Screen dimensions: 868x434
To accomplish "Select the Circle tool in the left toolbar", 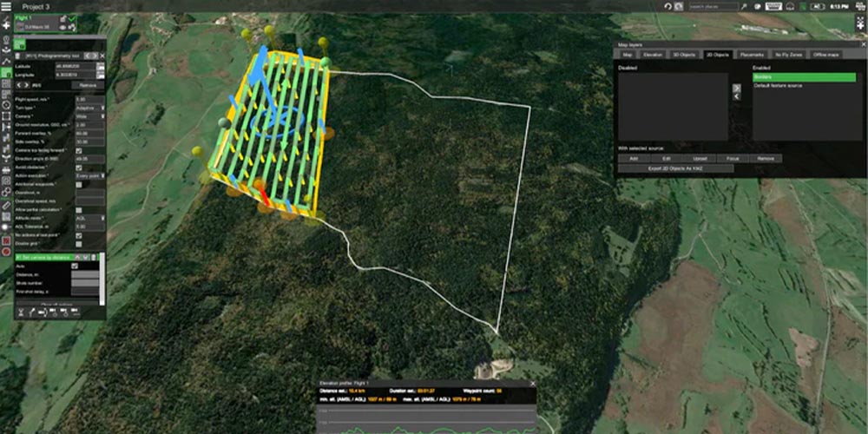I will pos(6,105).
